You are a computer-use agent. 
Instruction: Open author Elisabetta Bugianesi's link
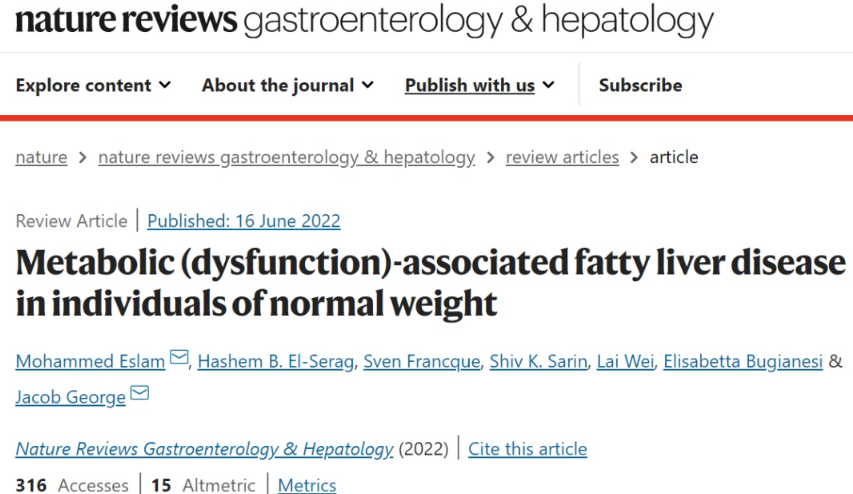[743, 361]
